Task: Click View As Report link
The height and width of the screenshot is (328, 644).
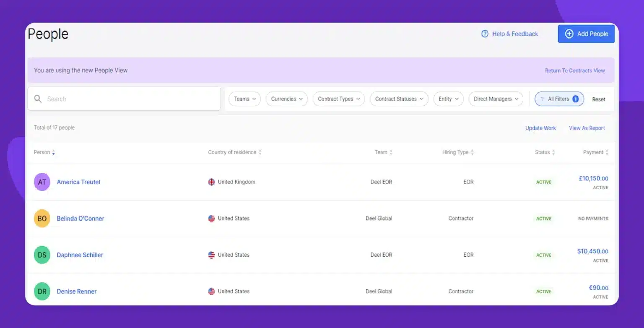Action: (587, 128)
